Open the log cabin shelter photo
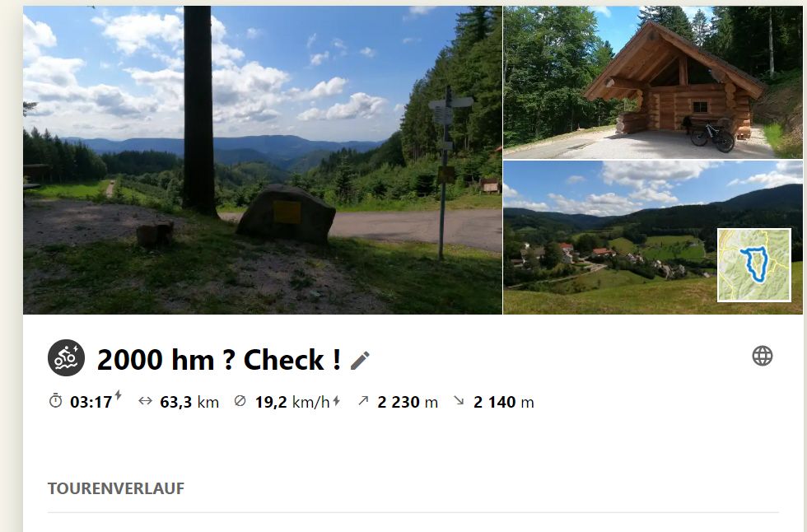The width and height of the screenshot is (807, 532). point(652,82)
